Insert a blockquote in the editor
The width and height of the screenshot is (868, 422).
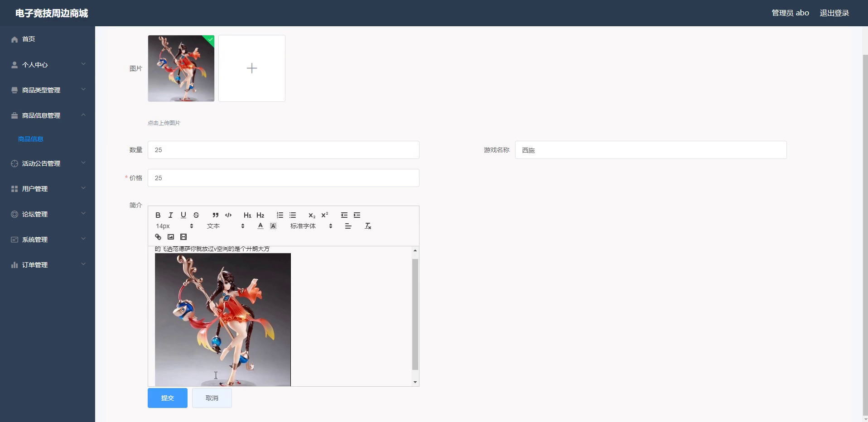click(216, 215)
